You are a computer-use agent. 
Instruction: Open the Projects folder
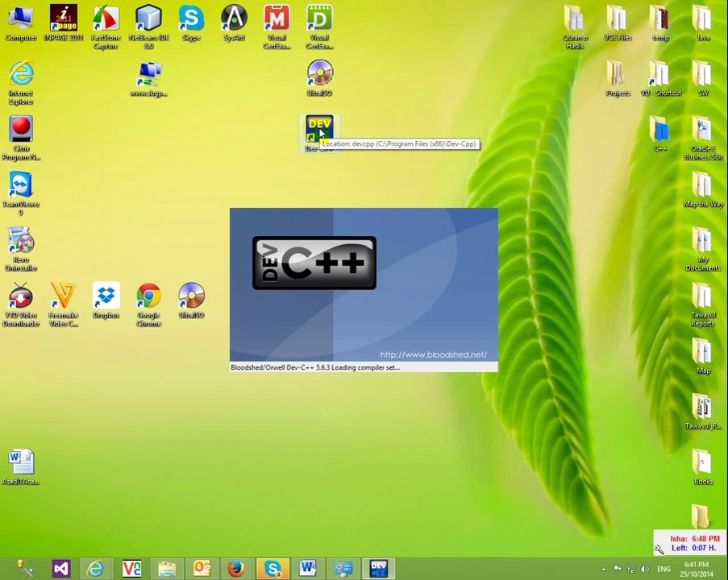click(x=618, y=79)
